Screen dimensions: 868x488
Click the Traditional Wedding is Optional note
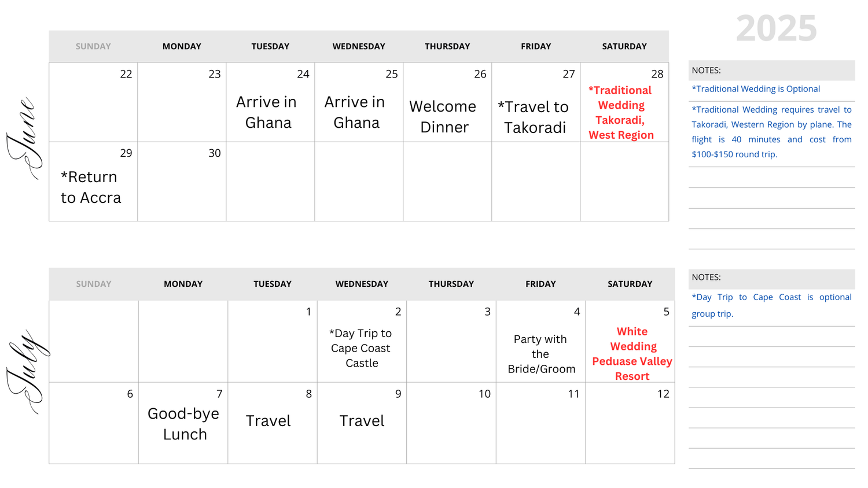[x=756, y=89]
